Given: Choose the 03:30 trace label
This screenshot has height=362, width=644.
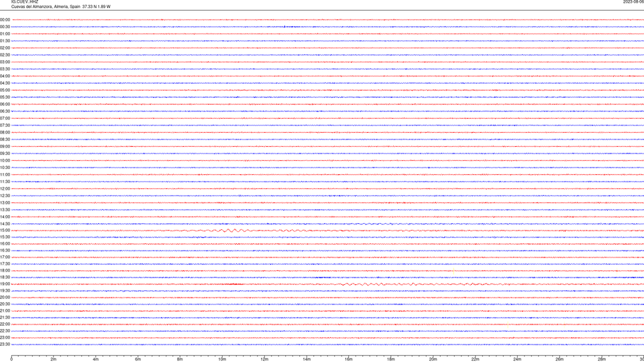Looking at the screenshot, I should coord(5,69).
